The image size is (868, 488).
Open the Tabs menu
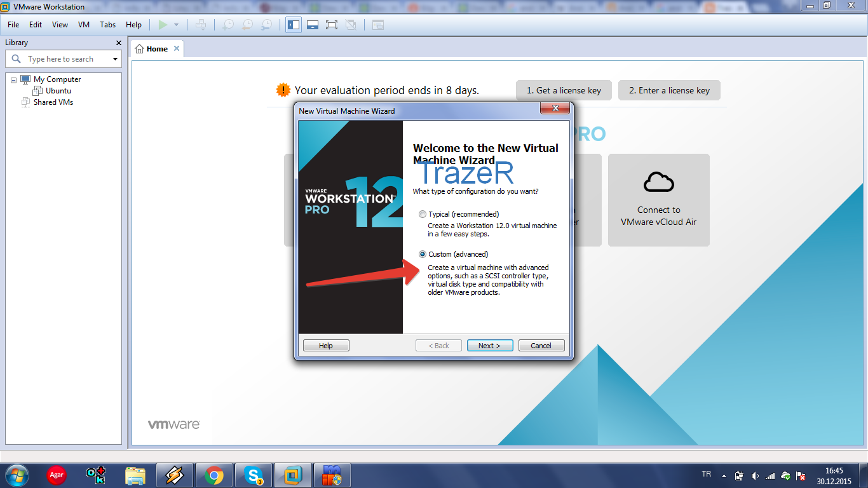(107, 25)
